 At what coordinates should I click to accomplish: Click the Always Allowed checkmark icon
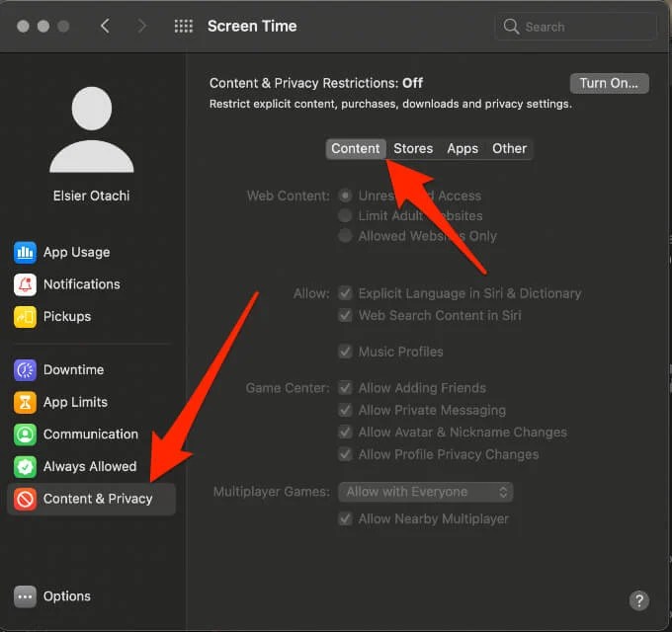coord(25,466)
